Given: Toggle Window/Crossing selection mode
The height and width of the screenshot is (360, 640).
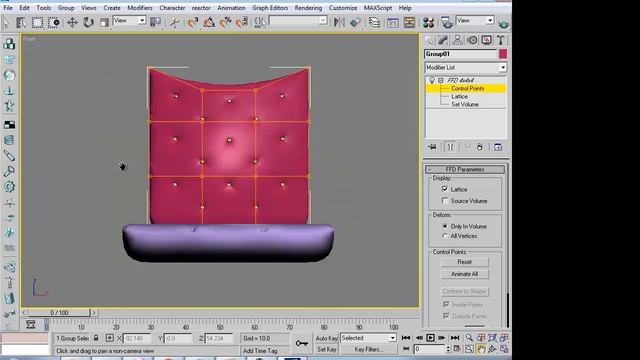Looking at the screenshot, I should tap(53, 22).
